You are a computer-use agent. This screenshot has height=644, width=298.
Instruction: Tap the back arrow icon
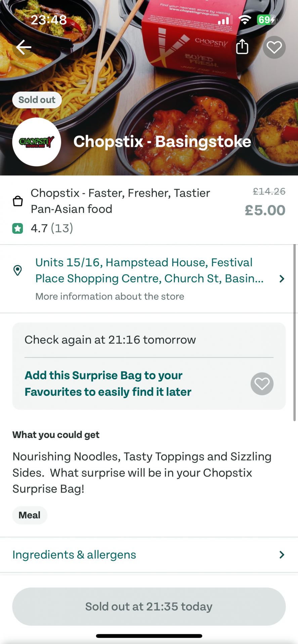click(x=24, y=47)
